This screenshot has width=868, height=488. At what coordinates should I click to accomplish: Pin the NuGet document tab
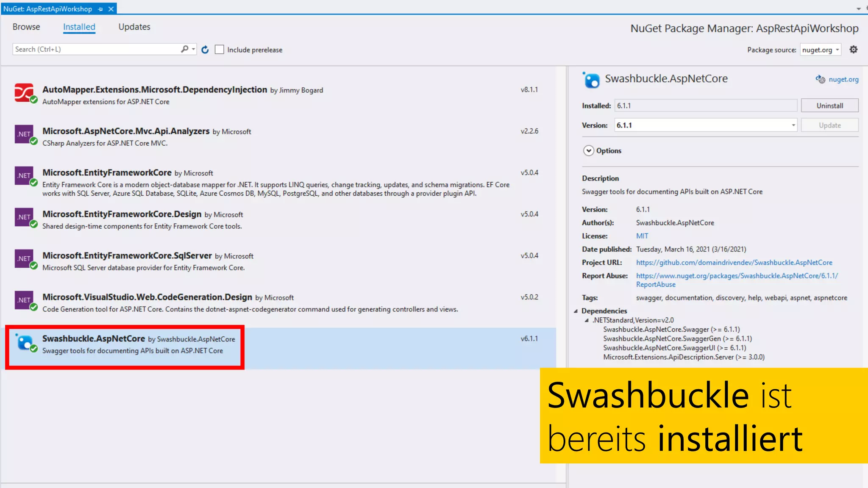pyautogui.click(x=100, y=9)
